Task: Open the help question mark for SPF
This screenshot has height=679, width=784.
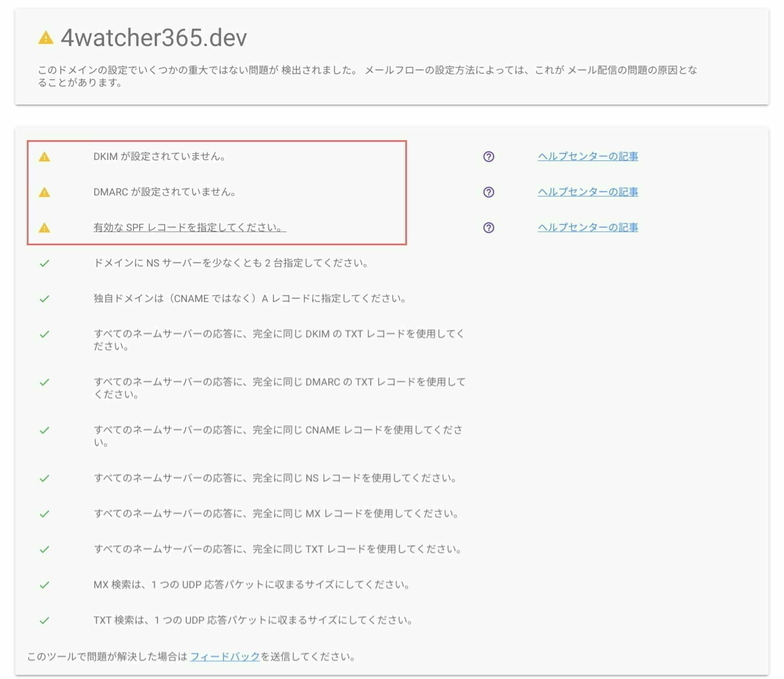Action: click(489, 228)
